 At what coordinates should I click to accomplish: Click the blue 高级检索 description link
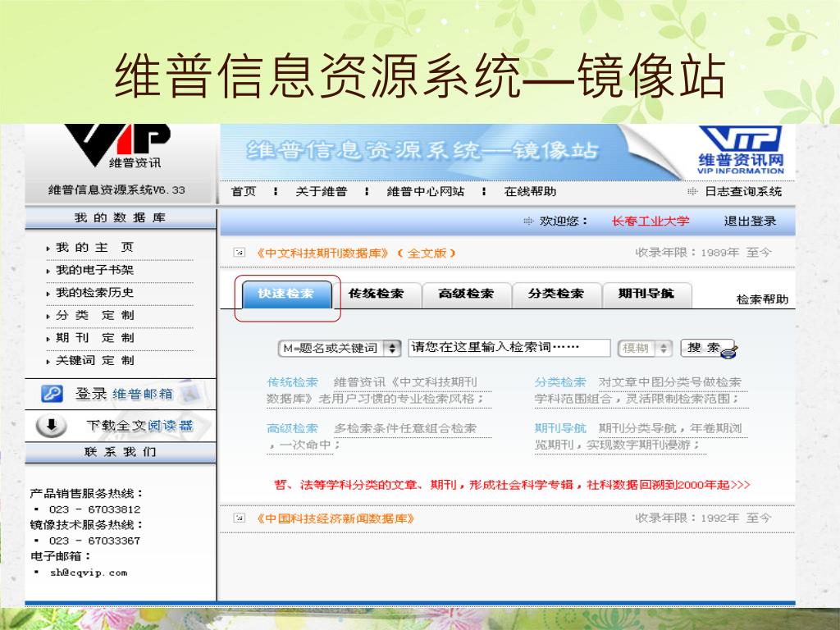pos(293,428)
